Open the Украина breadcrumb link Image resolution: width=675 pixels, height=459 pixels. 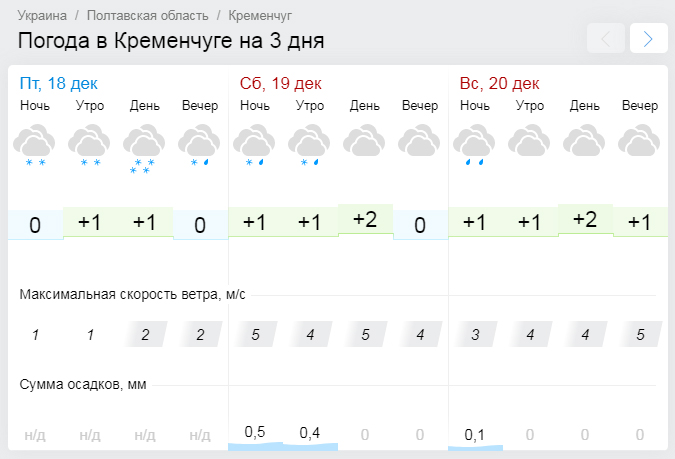click(x=43, y=16)
